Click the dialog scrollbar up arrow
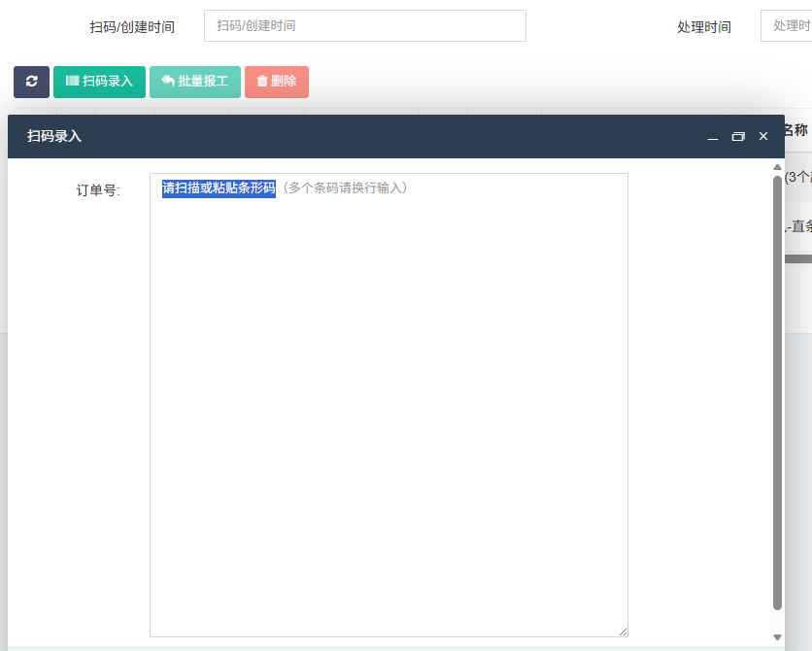This screenshot has width=812, height=651. pyautogui.click(x=777, y=167)
